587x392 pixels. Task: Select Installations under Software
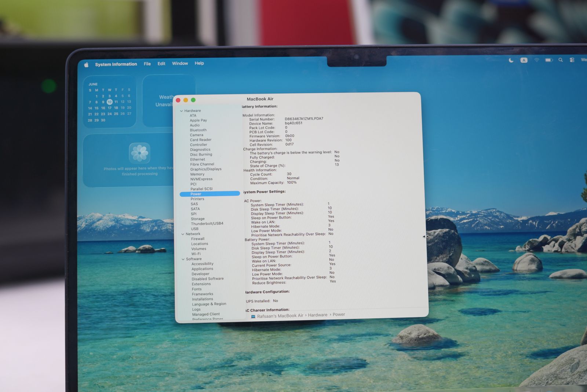coord(203,299)
